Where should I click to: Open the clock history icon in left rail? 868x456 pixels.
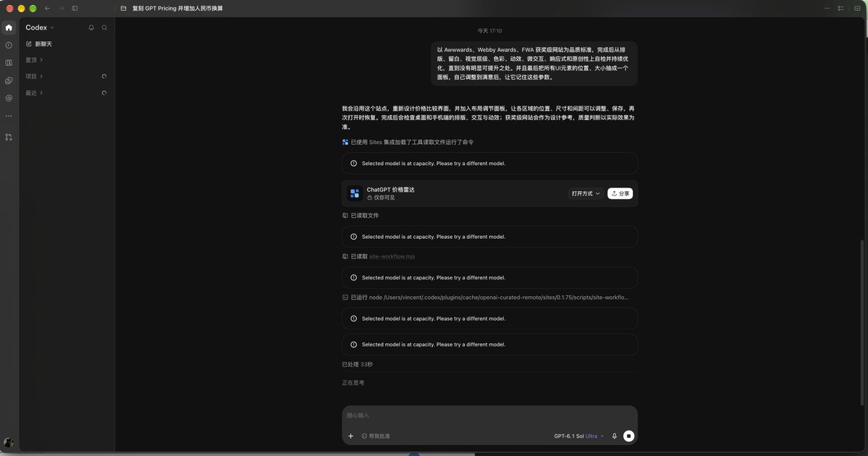click(9, 45)
